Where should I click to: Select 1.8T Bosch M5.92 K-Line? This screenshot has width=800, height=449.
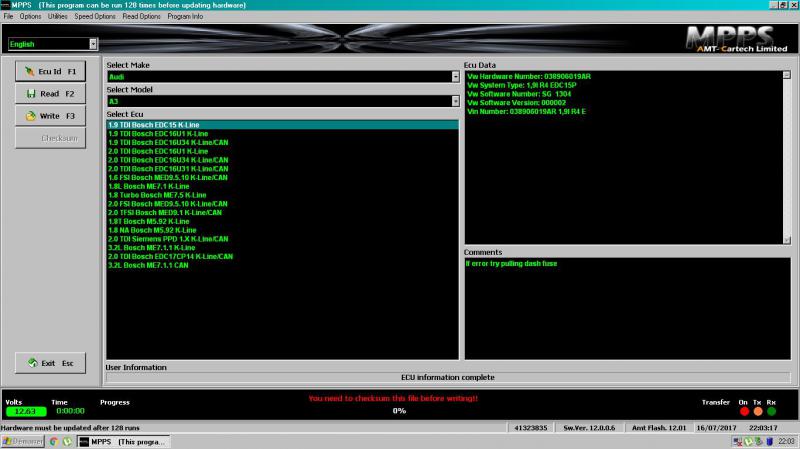click(283, 221)
